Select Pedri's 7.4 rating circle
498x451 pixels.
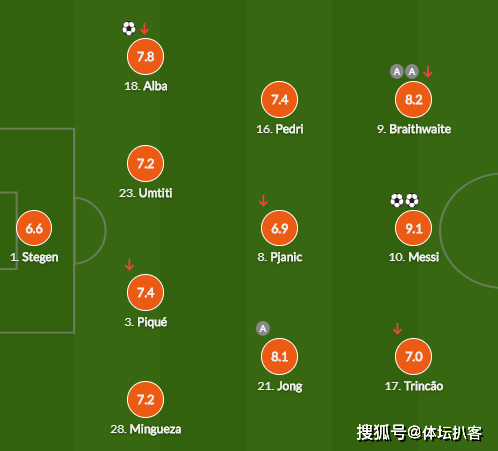[x=279, y=99]
